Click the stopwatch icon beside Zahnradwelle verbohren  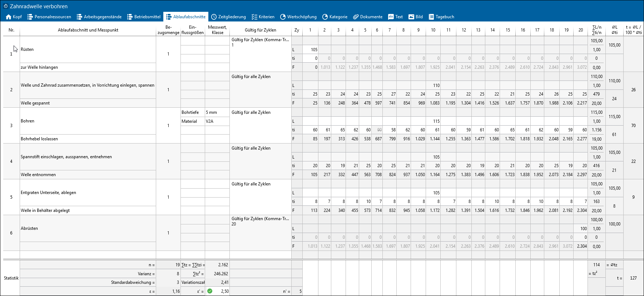pos(6,6)
